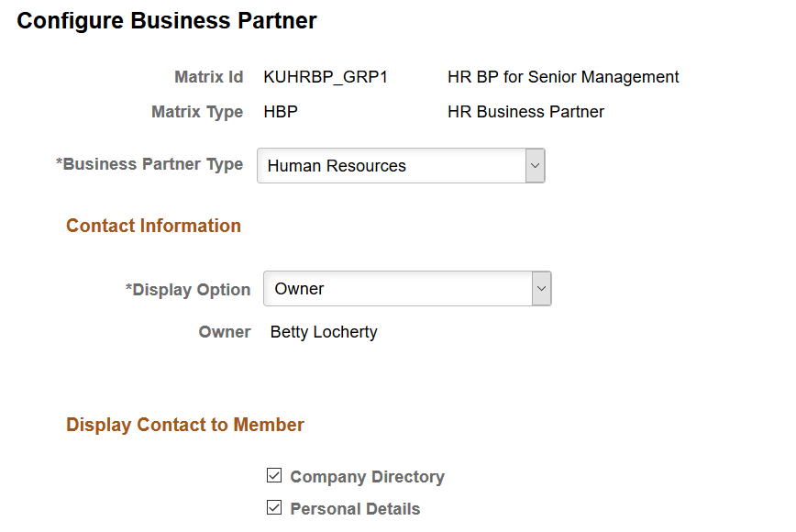This screenshot has width=796, height=532.
Task: Disable Company Directory under Display Contact to Member
Action: pos(273,475)
